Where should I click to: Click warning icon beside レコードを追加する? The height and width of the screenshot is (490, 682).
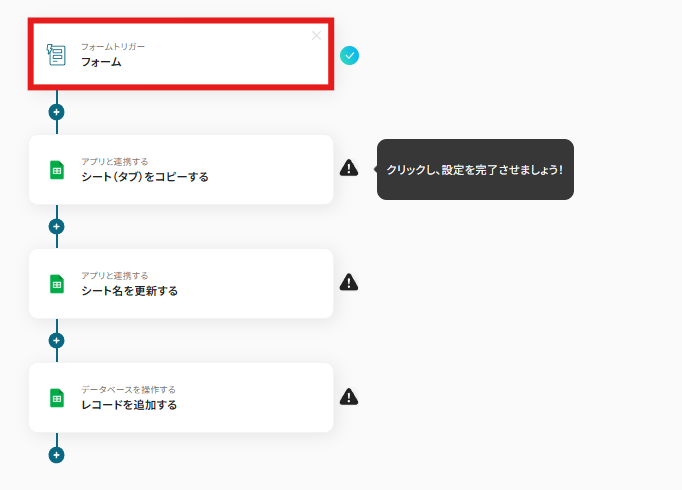[349, 397]
